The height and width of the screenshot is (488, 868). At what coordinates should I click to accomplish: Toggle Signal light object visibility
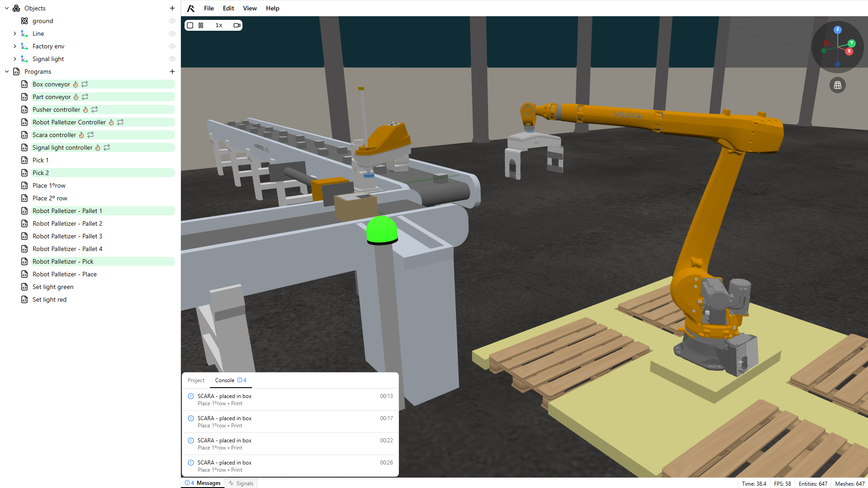pyautogui.click(x=172, y=59)
